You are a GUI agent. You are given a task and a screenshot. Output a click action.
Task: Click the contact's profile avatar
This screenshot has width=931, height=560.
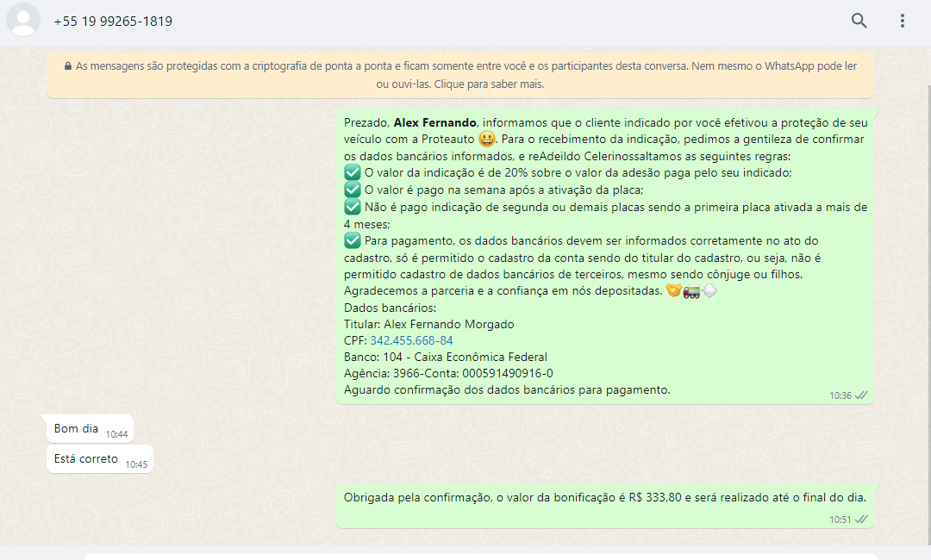(23, 21)
